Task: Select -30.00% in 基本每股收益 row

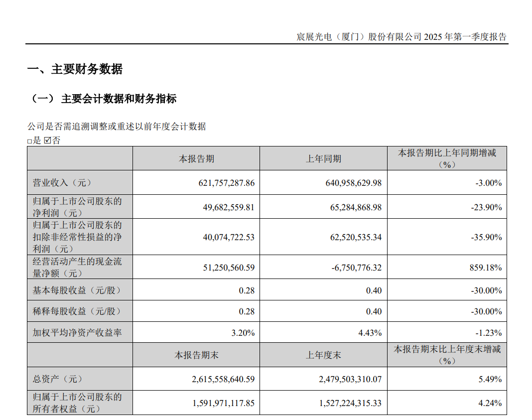Action: click(x=486, y=290)
